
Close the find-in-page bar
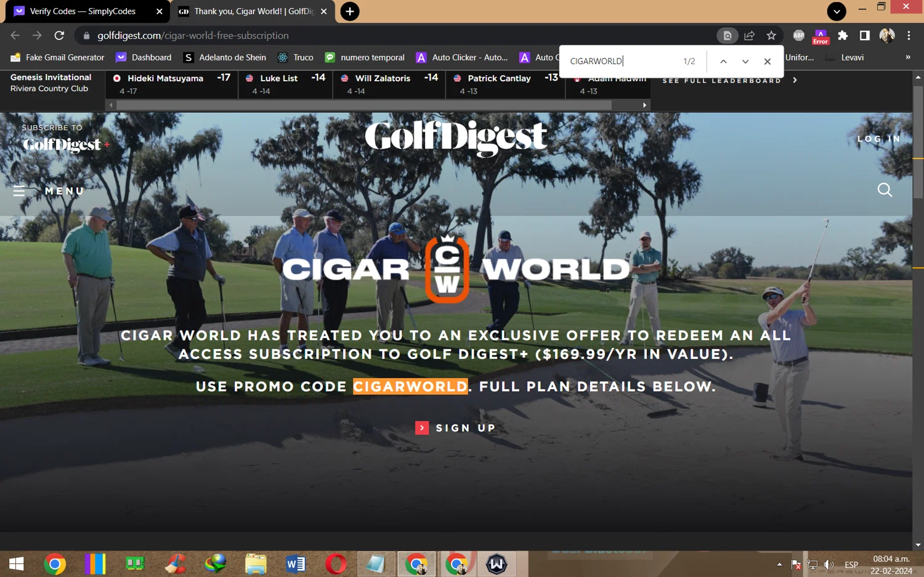(x=768, y=61)
